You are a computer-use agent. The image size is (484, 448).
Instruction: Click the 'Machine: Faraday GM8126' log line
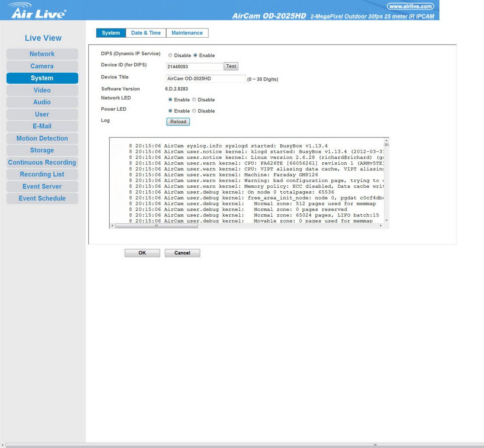coord(223,175)
